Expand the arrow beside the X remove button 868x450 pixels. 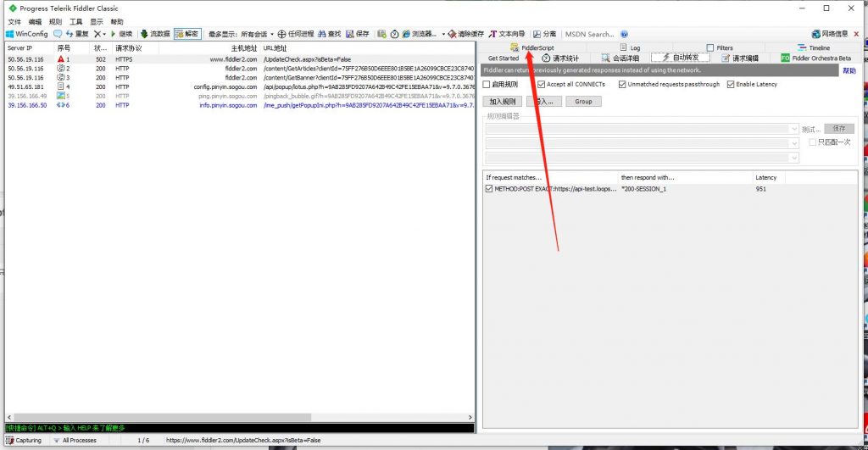click(104, 34)
